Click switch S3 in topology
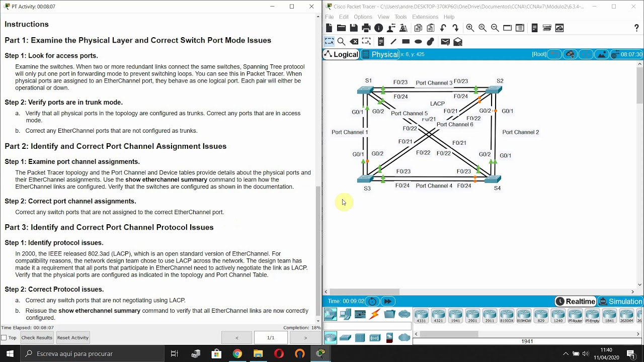The width and height of the screenshot is (644, 362). [x=366, y=178]
